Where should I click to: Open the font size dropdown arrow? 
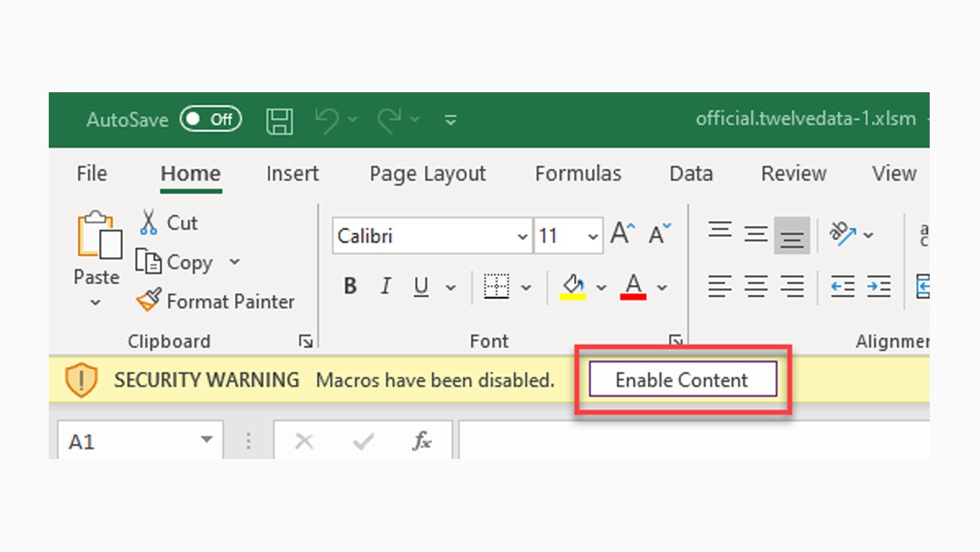tap(594, 237)
